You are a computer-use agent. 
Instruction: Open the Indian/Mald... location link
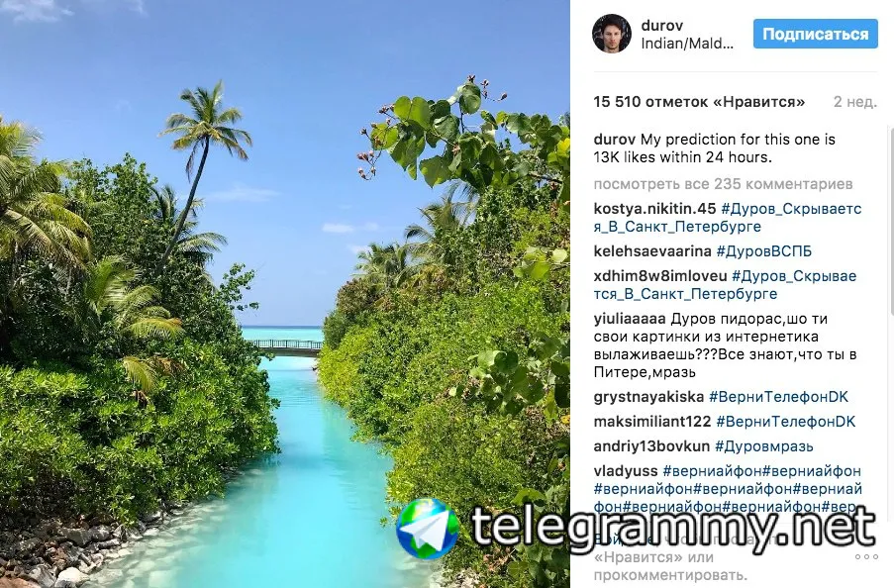coord(687,44)
